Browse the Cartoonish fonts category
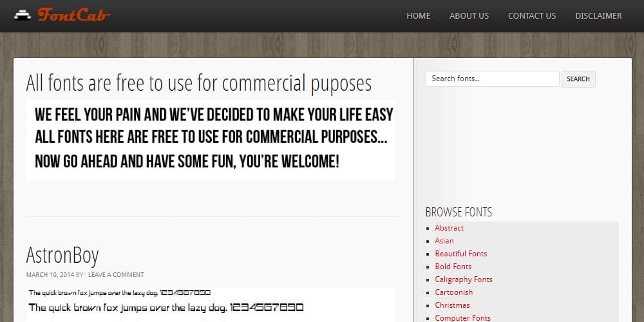This screenshot has height=322, width=644. tap(454, 292)
